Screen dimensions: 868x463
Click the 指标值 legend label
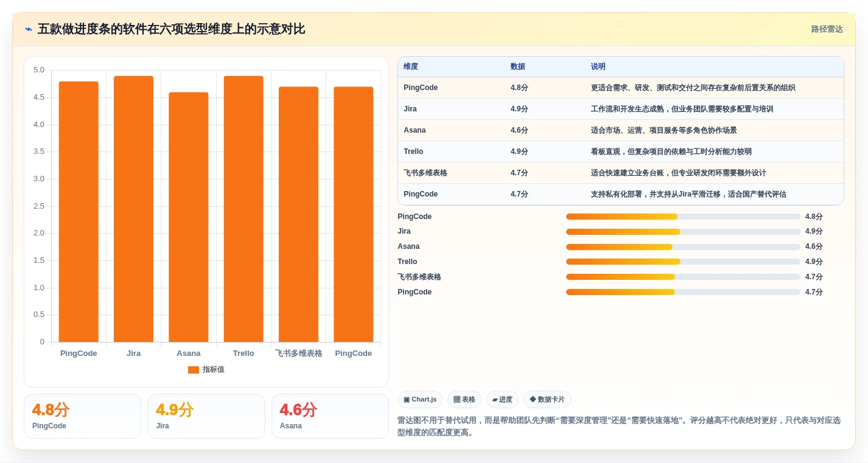pos(214,370)
